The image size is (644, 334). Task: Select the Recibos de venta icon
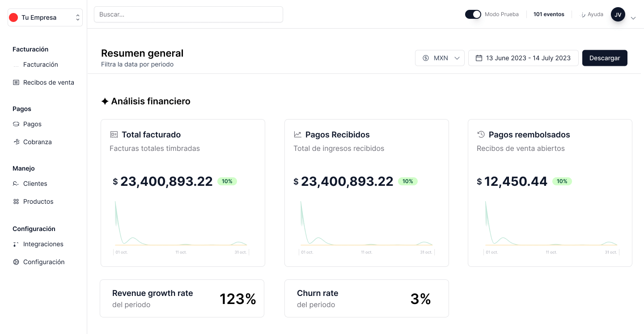17,82
